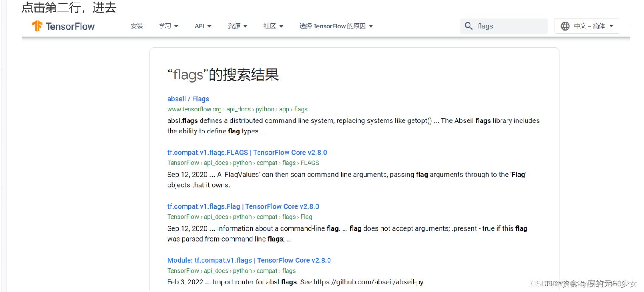Open Module: tf.compat.v1.flags documentation

249,260
